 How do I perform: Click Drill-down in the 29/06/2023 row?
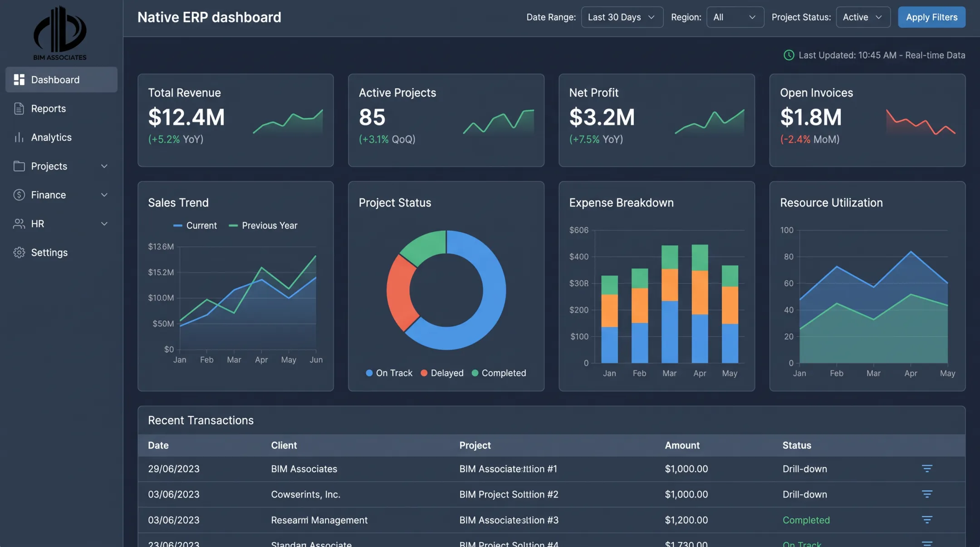[x=805, y=469]
